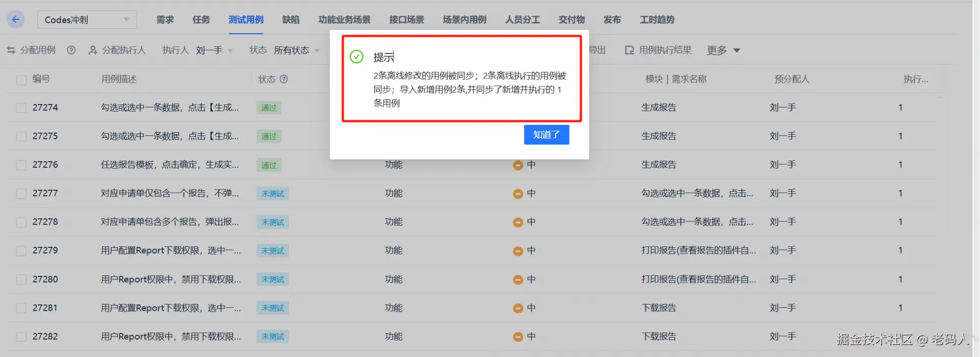This screenshot has height=357, width=980.
Task: Go to the 功能业务场景 tab
Action: (x=345, y=19)
